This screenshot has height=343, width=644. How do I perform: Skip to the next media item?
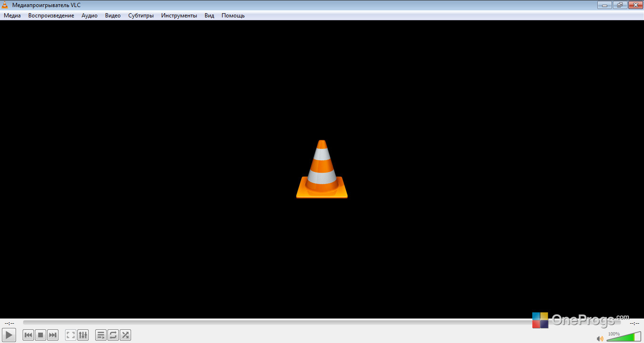point(53,335)
